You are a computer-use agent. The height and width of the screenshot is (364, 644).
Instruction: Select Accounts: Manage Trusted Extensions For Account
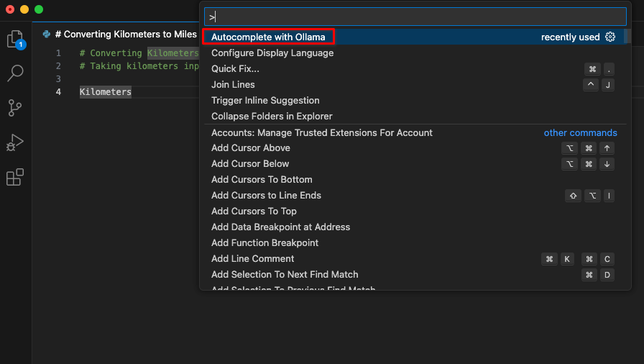(x=415, y=132)
